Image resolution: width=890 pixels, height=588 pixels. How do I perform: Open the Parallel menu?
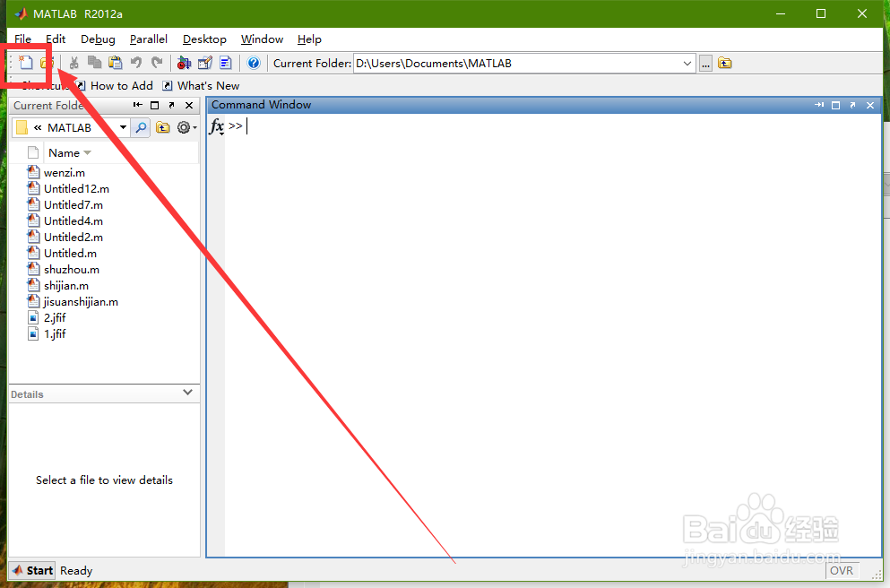149,39
